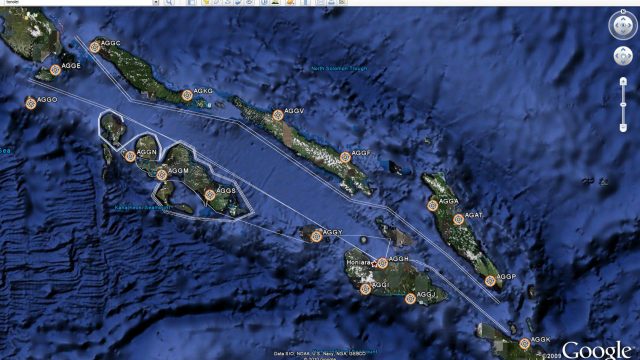The image size is (640, 360).
Task: Click the AGGC label text
Action: tap(111, 43)
